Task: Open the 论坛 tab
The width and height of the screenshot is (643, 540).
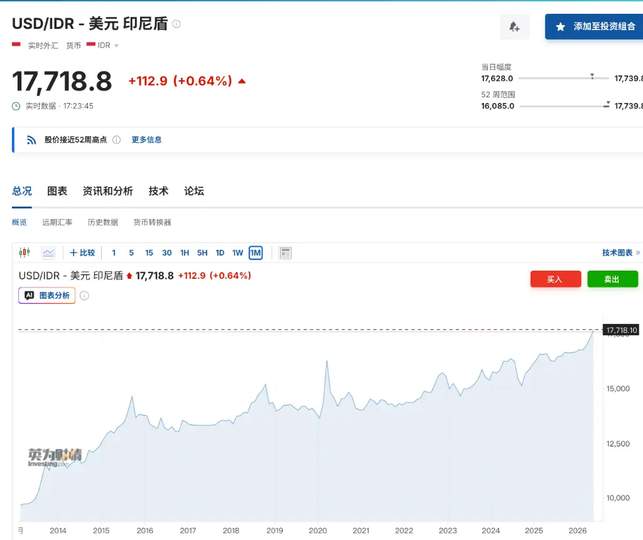Action: [x=194, y=191]
